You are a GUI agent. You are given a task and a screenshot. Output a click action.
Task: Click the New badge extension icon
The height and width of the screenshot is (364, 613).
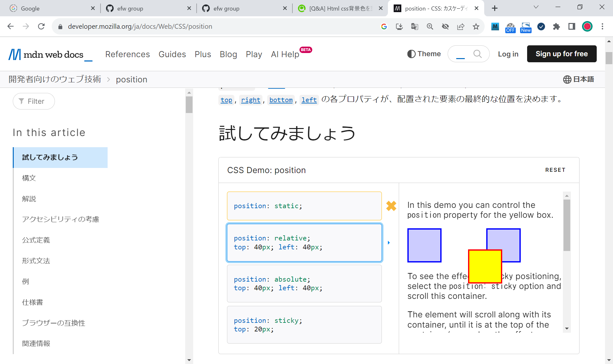click(526, 27)
